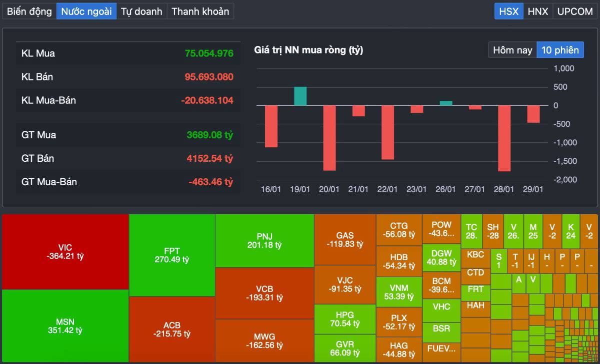
Task: Open the UPCOM market listing
Action: coord(574,11)
